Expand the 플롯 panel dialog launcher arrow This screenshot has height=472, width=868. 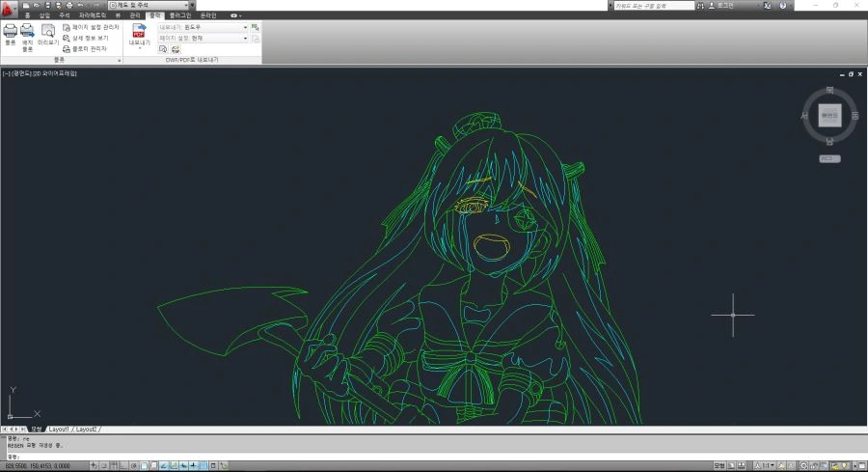[x=119, y=60]
